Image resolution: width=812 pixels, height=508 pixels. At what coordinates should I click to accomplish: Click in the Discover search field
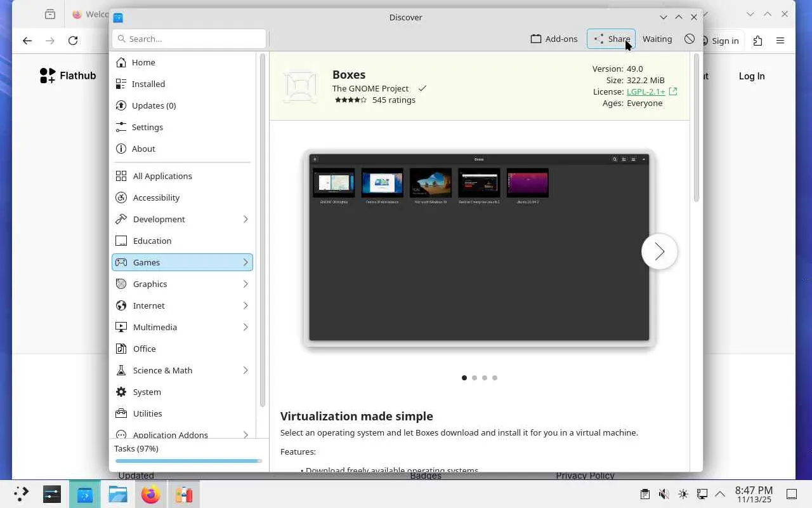click(x=189, y=39)
